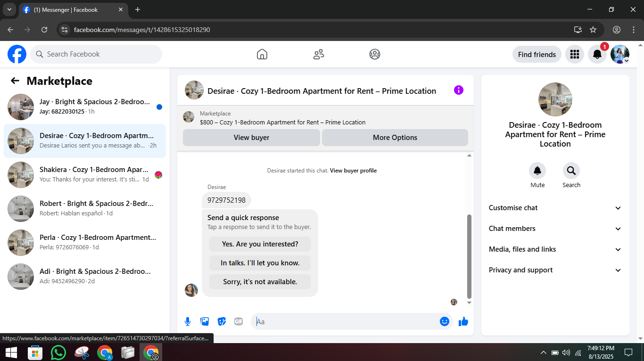Expand Chat members section
The height and width of the screenshot is (361, 644).
tap(555, 229)
